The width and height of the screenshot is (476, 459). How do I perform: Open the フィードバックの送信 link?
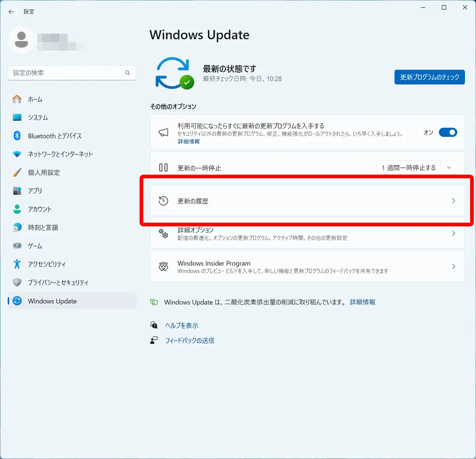(190, 340)
